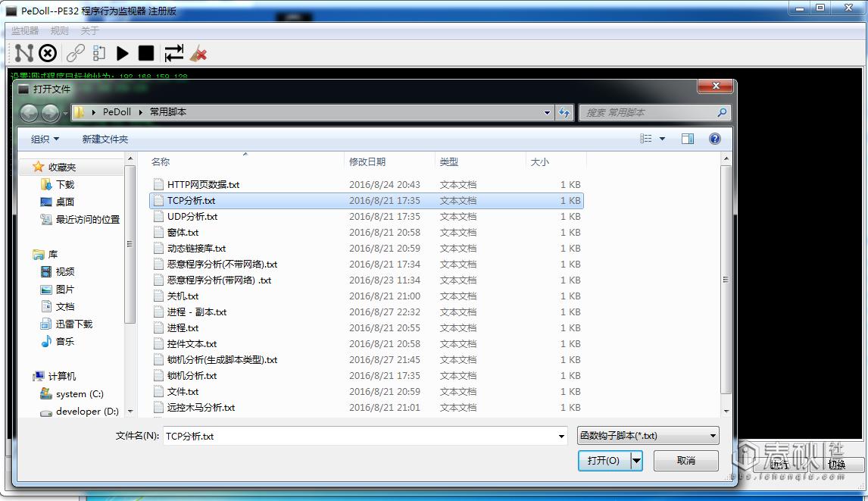The height and width of the screenshot is (501, 868).
Task: Select 下载 downloads folder
Action: 65,184
